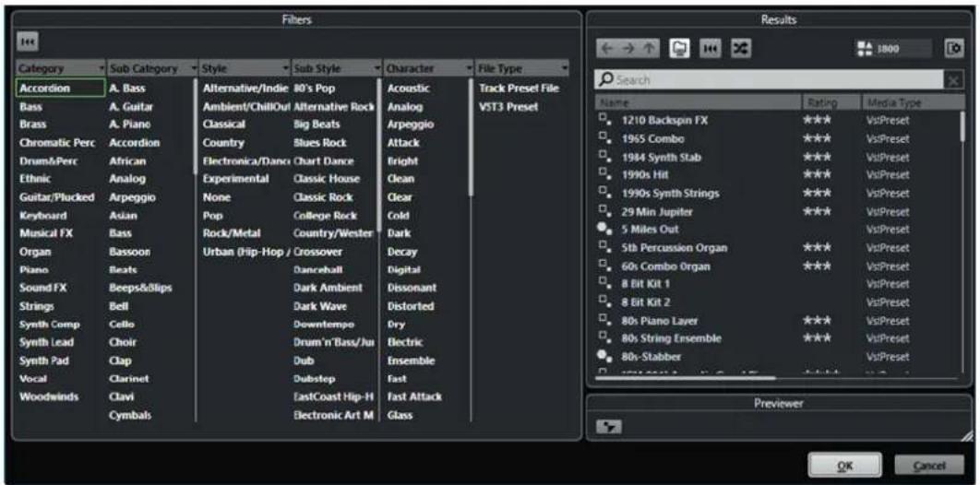
Task: Click the Results vertical scrollbar
Action: pos(962,126)
